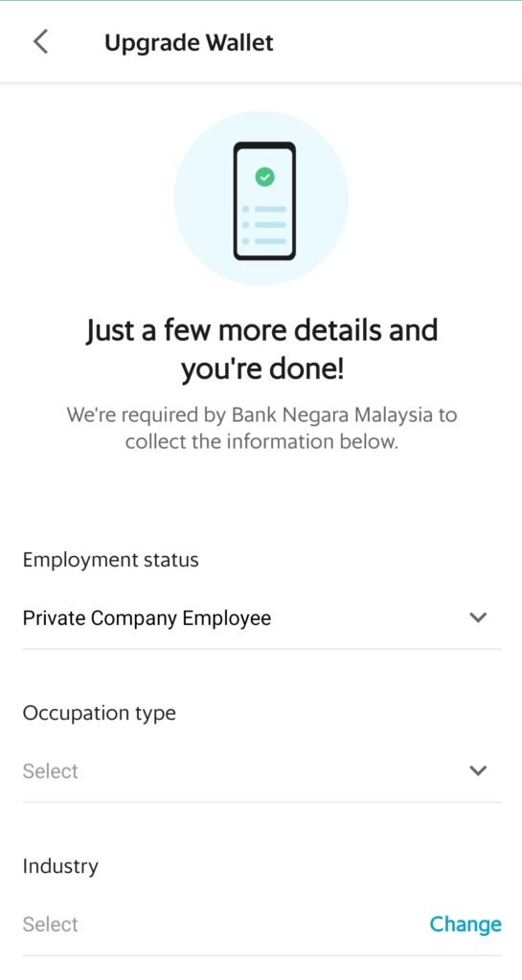
Task: Tap the phone illustration graphic
Action: click(264, 201)
